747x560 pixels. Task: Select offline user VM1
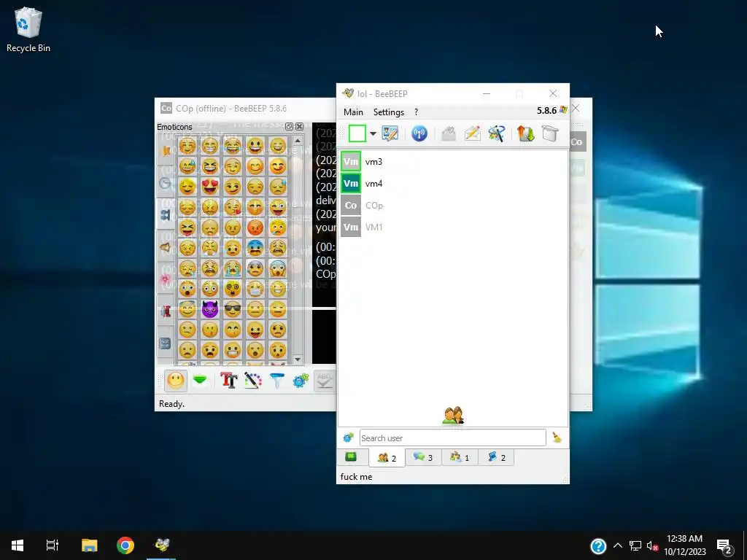452,227
